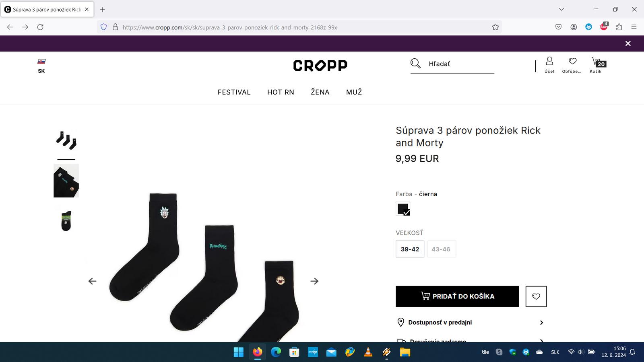Select the second product thumbnail of folded socks
Image resolution: width=644 pixels, height=362 pixels.
(x=66, y=181)
